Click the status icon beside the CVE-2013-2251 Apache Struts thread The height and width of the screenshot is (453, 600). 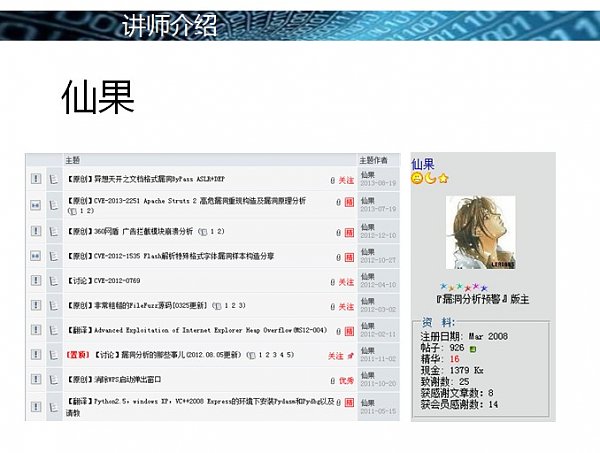pyautogui.click(x=36, y=205)
